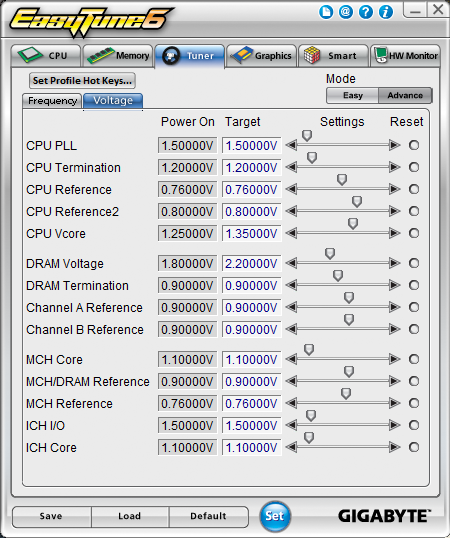Decrease DRAM Voltage with left arrow
Image resolution: width=450 pixels, height=538 pixels.
coord(292,263)
